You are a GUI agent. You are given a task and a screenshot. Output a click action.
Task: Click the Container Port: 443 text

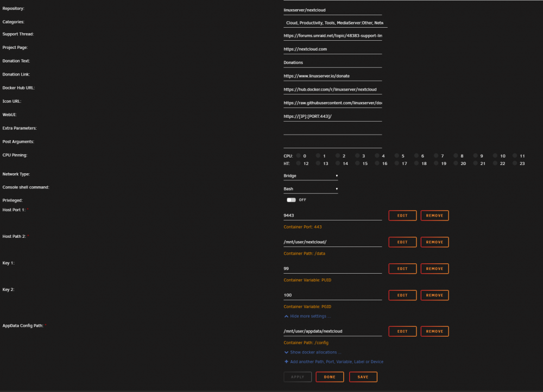(302, 227)
